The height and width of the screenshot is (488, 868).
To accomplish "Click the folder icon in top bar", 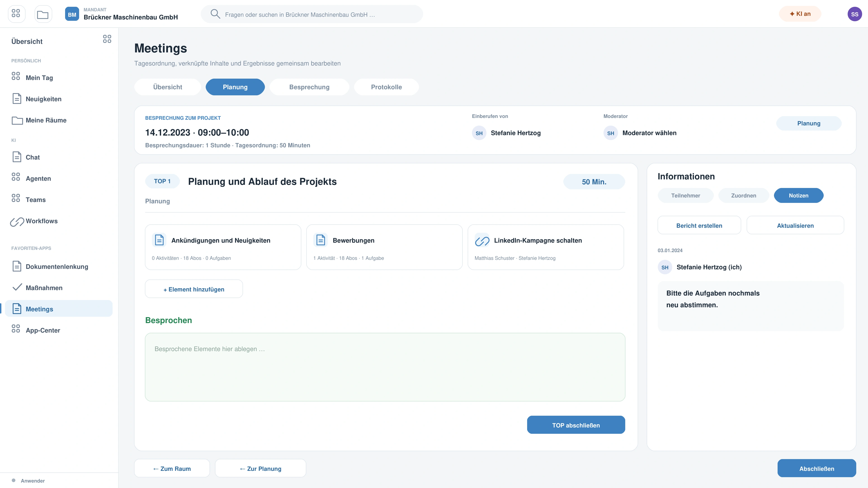I will point(43,14).
